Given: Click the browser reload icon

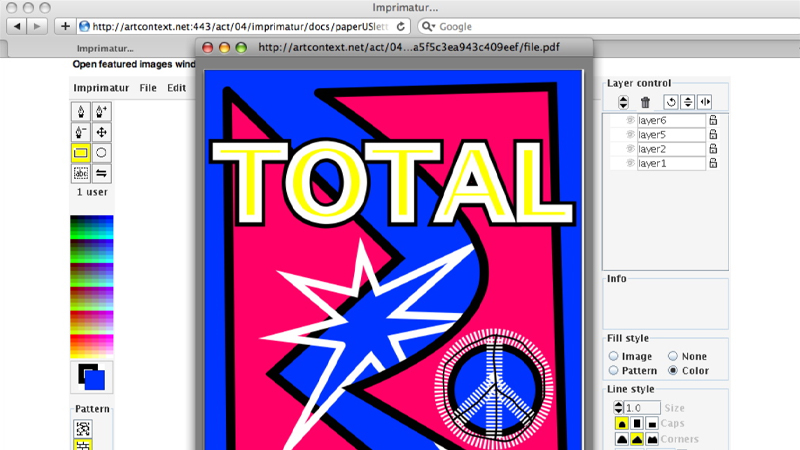Looking at the screenshot, I should pyautogui.click(x=401, y=27).
